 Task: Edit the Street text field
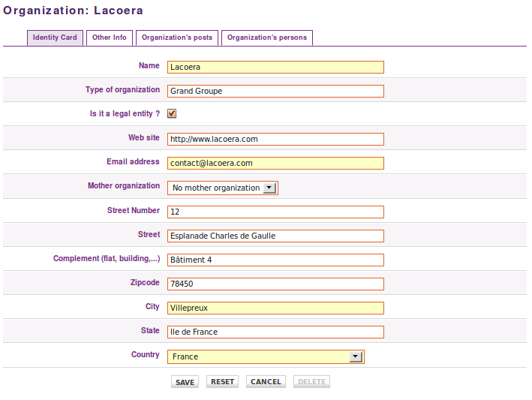click(x=275, y=236)
